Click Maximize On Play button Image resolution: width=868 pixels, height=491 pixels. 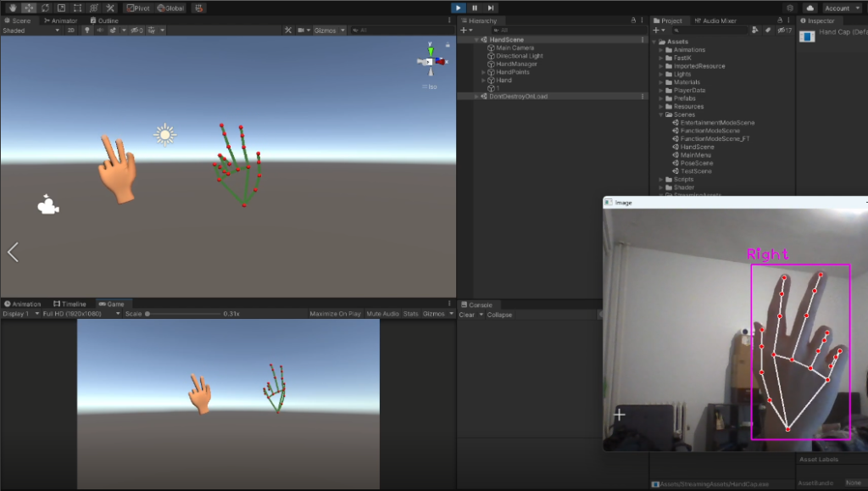(335, 314)
